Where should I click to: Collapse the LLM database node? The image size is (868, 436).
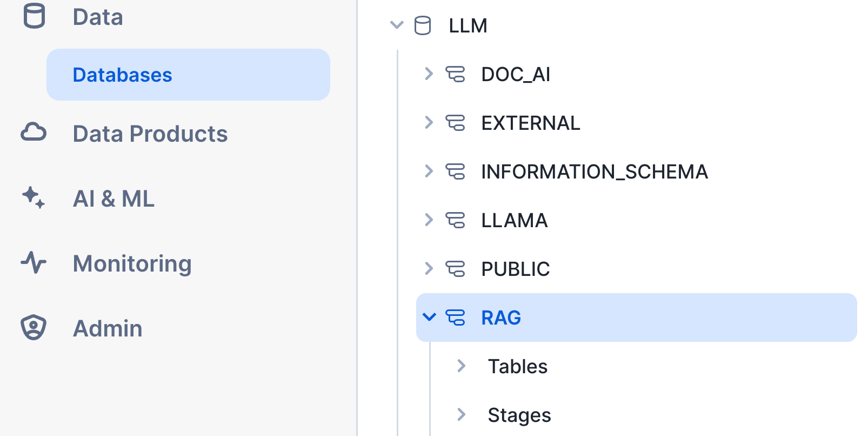397,25
